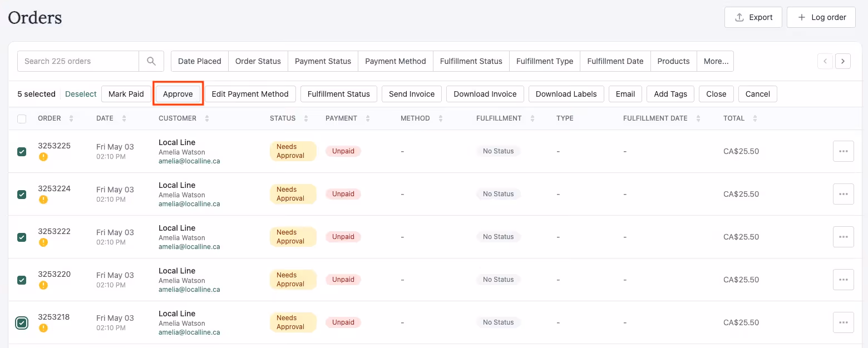Click the Cancel bulk action button
The width and height of the screenshot is (868, 348).
(758, 94)
